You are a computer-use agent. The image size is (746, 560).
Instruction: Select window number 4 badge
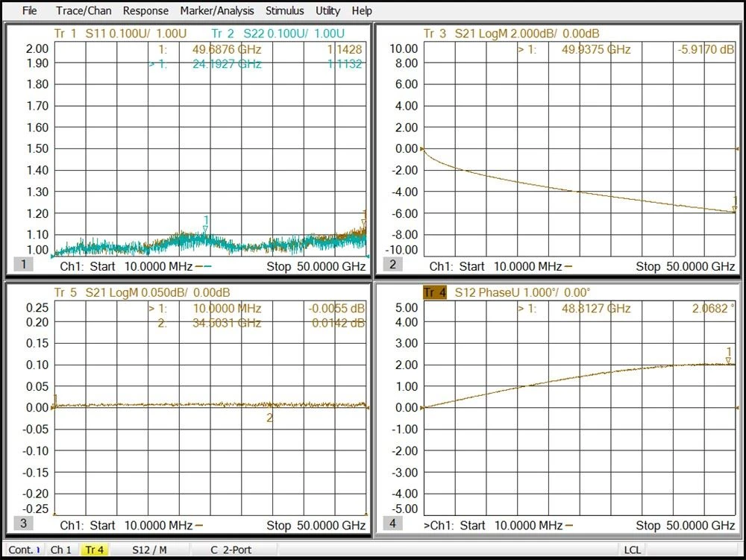point(392,523)
